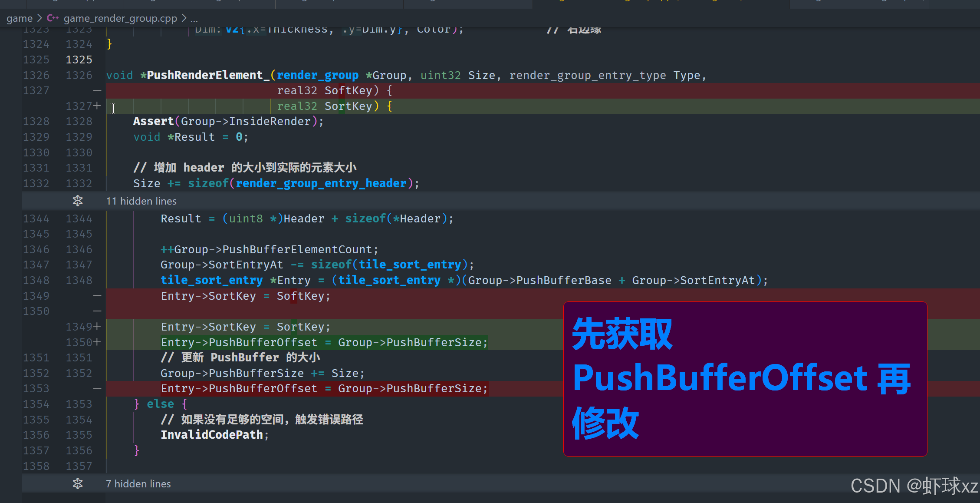The image size is (980, 503).
Task: Click minus marker on deleted line 1327
Action: [x=97, y=90]
